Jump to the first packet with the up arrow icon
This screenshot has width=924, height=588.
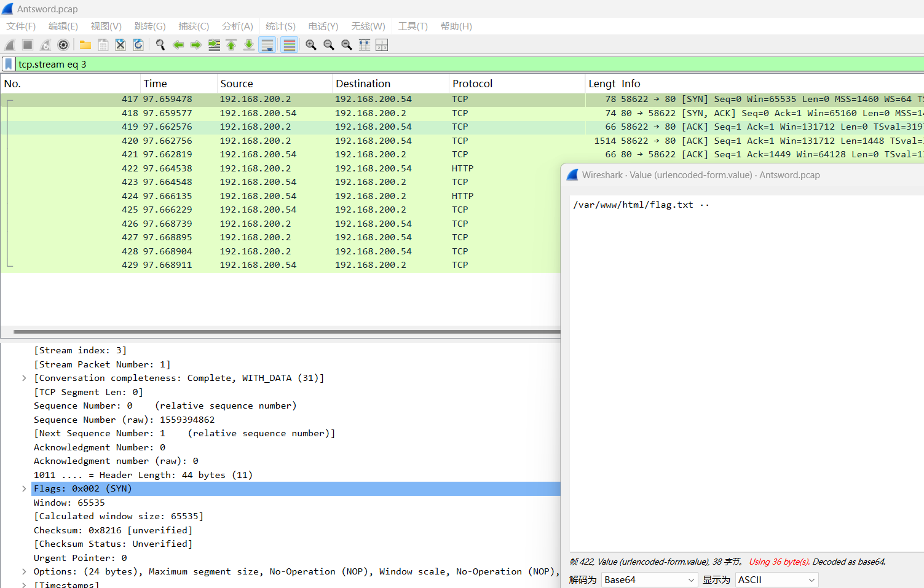(x=231, y=45)
